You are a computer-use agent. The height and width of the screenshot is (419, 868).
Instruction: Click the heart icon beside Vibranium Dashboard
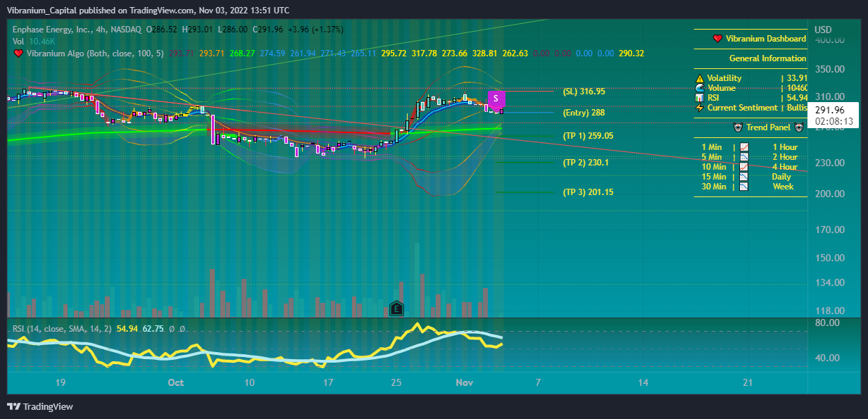tap(717, 39)
